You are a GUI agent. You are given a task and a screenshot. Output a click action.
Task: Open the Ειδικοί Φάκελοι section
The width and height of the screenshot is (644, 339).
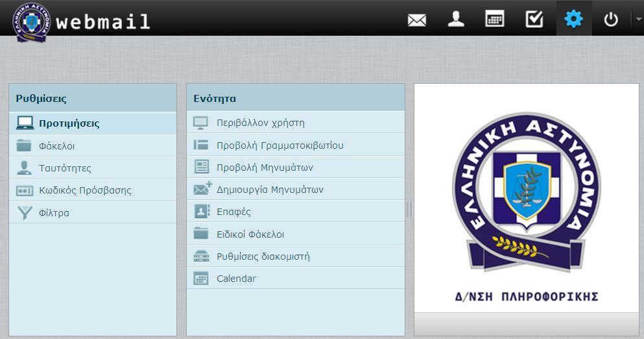click(296, 234)
